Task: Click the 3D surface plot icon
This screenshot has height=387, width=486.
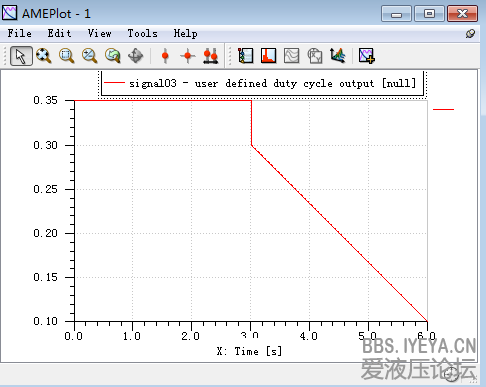Action: (337, 56)
